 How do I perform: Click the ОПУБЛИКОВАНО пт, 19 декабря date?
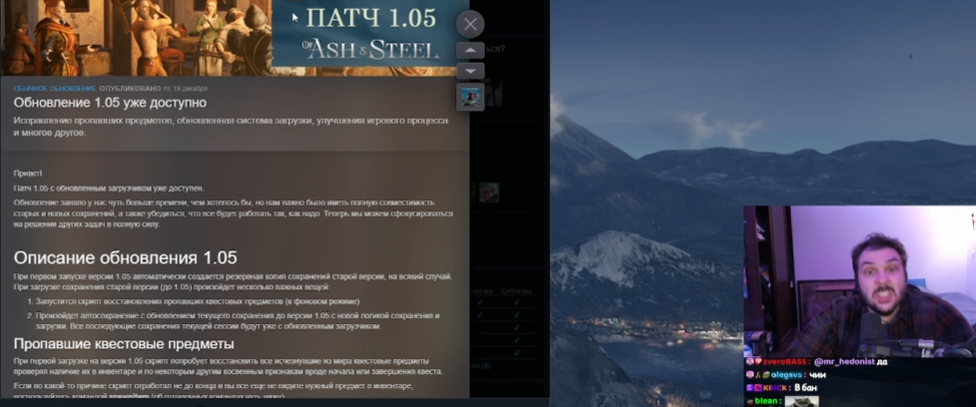pyautogui.click(x=153, y=88)
